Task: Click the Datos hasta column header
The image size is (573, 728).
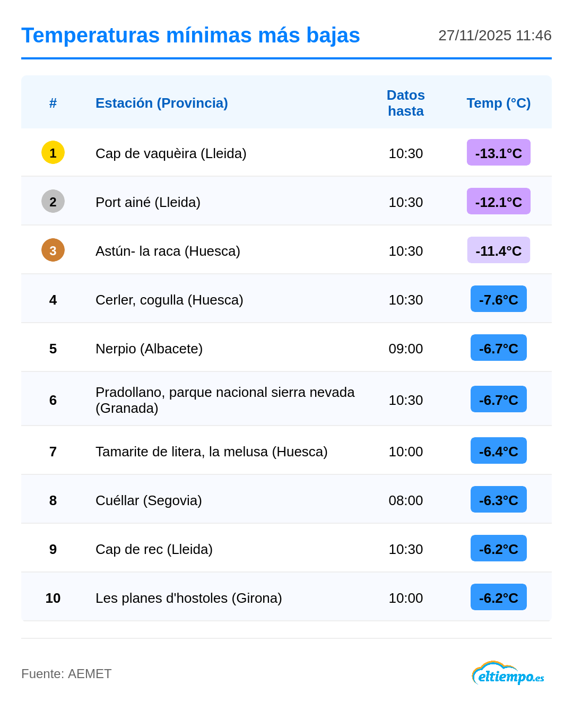Action: coord(405,103)
